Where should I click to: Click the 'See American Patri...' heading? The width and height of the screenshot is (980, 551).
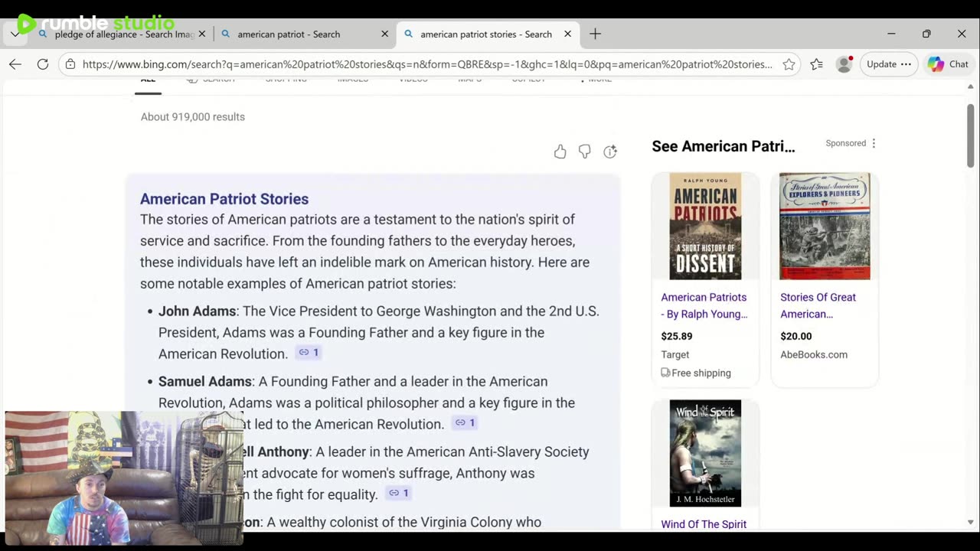[x=724, y=146]
